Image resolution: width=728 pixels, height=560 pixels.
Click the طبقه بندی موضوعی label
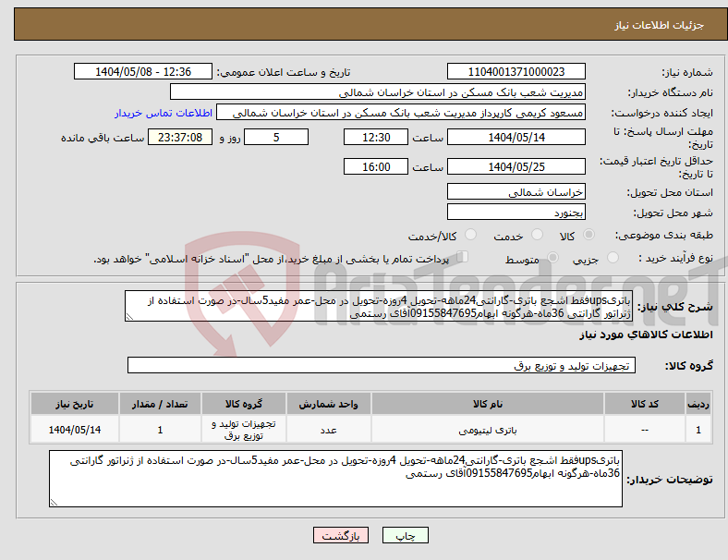(x=664, y=235)
